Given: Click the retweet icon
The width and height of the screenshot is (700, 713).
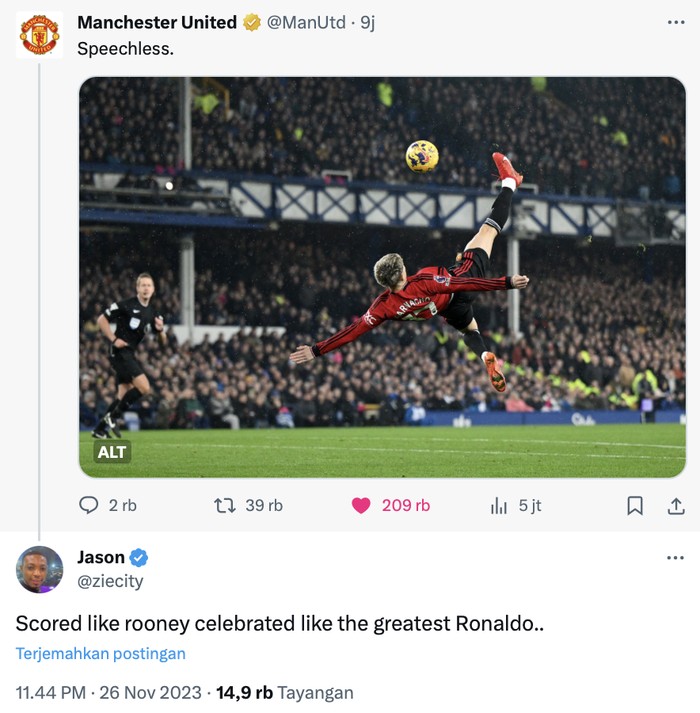Looking at the screenshot, I should click(x=225, y=506).
